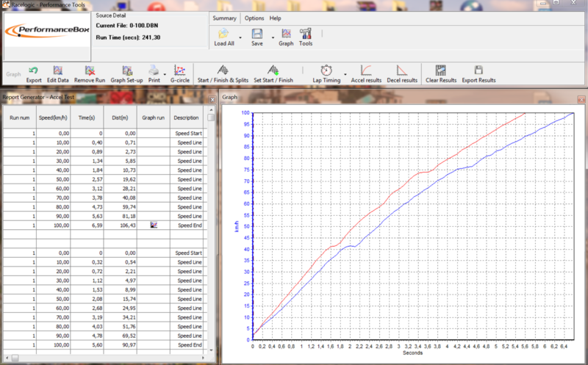Open the Graph view from the Summary toolbar
The image size is (588, 365).
pos(286,34)
